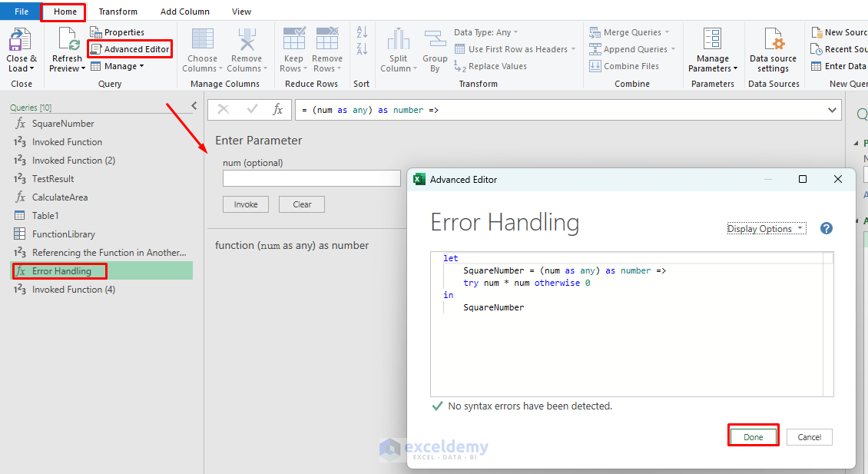Collapse the Queries pane
The image size is (868, 474).
194,105
